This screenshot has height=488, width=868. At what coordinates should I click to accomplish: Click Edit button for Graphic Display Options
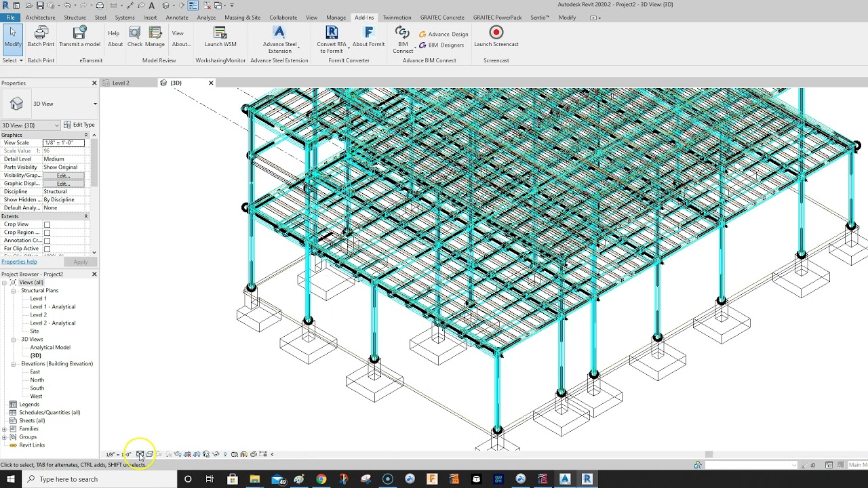click(x=64, y=184)
